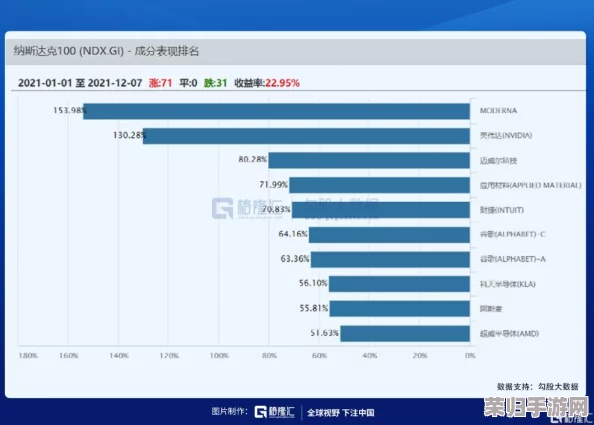Viewport: 594px width, 425px height.
Task: Click the 71.99% value label
Action: pos(274,184)
